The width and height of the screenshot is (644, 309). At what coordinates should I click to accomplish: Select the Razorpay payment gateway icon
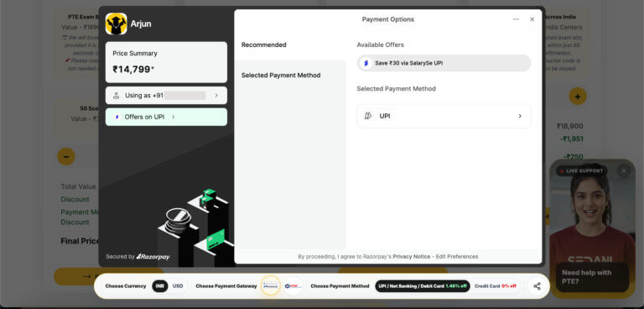[271, 285]
